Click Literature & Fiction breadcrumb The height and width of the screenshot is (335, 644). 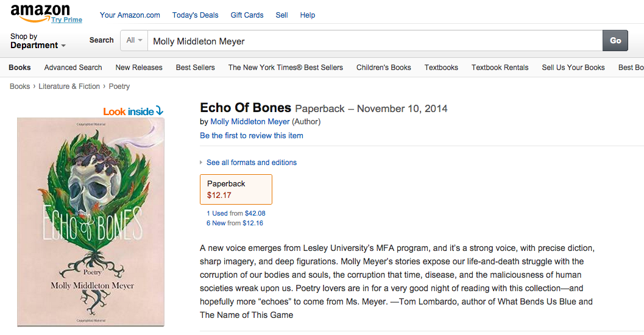[x=69, y=86]
